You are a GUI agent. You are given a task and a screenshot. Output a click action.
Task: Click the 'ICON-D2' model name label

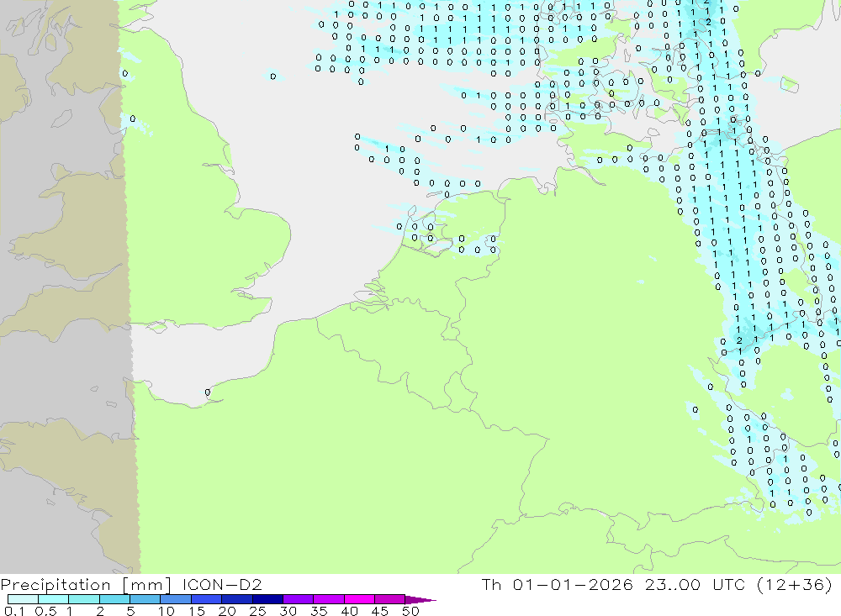tap(222, 584)
